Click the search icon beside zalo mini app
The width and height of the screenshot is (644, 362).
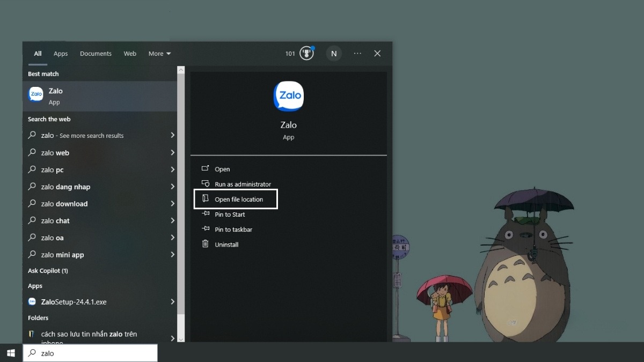(32, 254)
